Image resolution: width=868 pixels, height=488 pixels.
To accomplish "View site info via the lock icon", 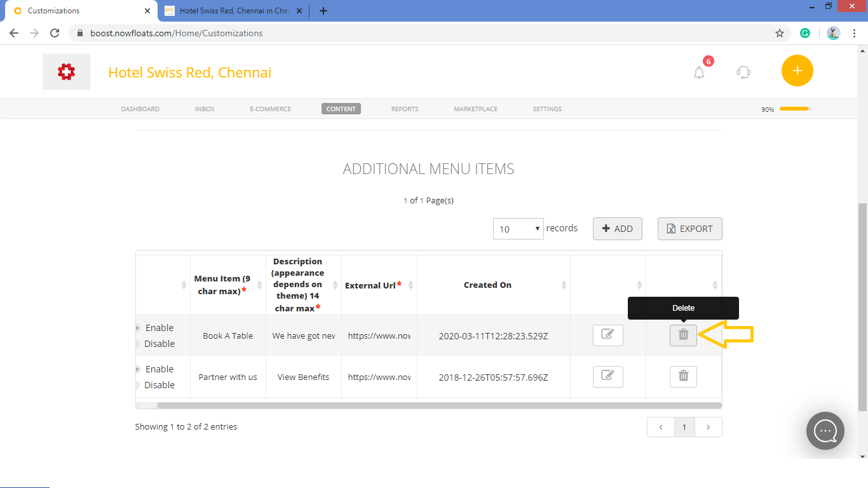I will [x=79, y=33].
